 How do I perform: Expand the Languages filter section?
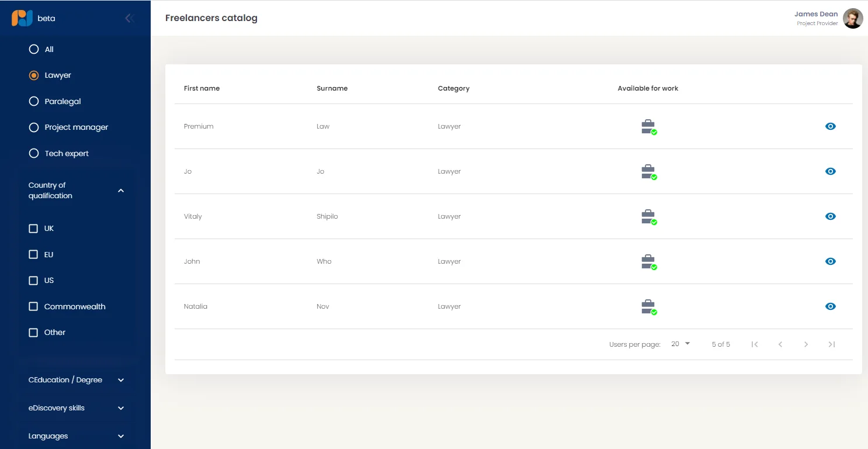pos(121,436)
